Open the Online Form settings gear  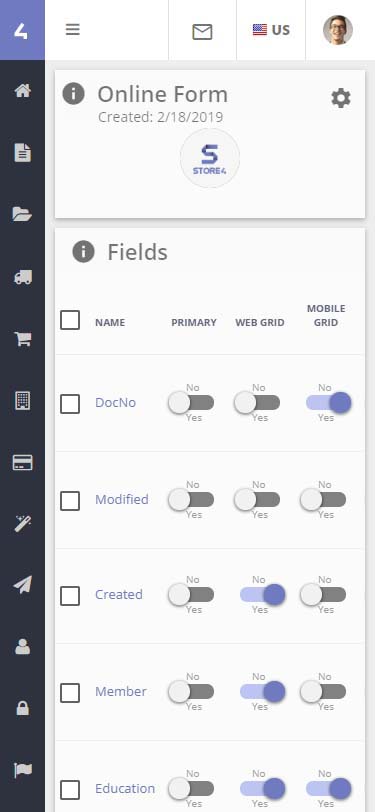[x=341, y=98]
